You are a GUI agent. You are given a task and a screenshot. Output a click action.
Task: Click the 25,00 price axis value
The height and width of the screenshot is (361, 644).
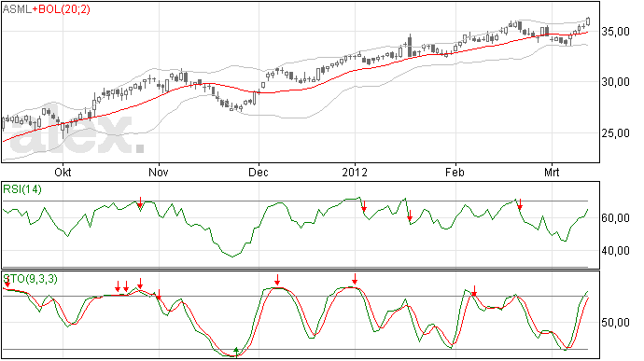point(615,133)
